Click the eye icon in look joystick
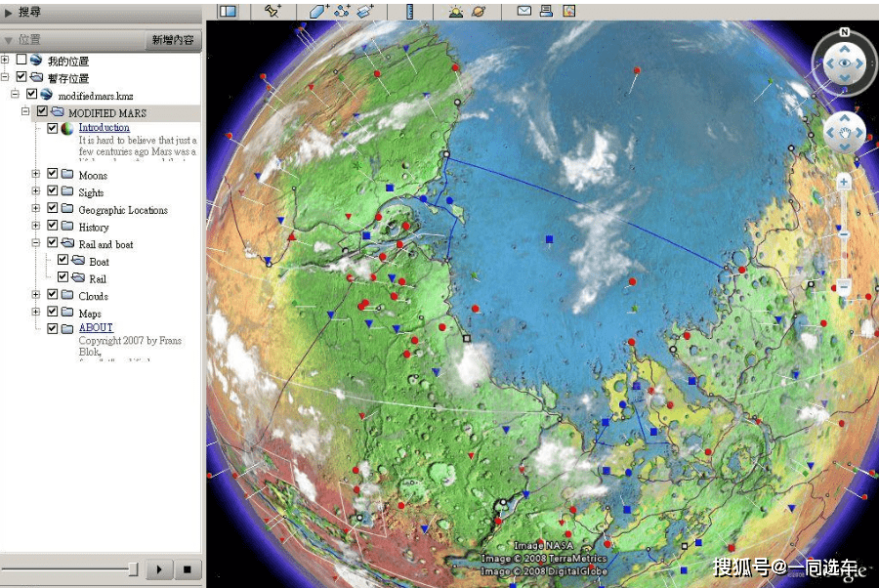The width and height of the screenshot is (879, 588). coord(844,63)
